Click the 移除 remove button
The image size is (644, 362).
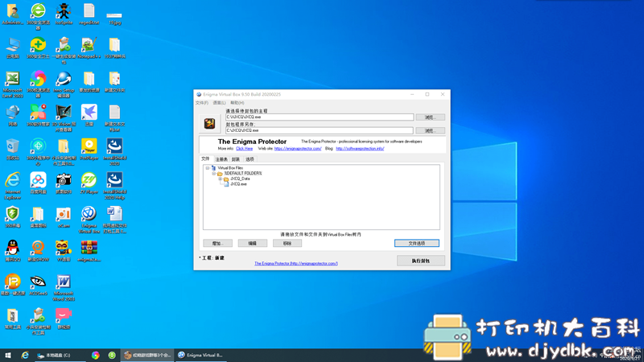(x=287, y=244)
